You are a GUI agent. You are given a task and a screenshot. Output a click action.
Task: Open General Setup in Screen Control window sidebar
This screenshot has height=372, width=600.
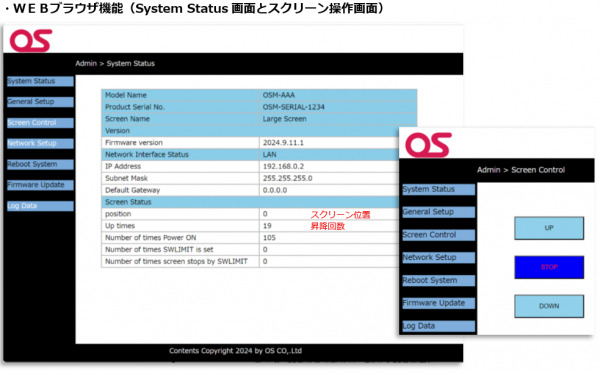[x=439, y=212]
